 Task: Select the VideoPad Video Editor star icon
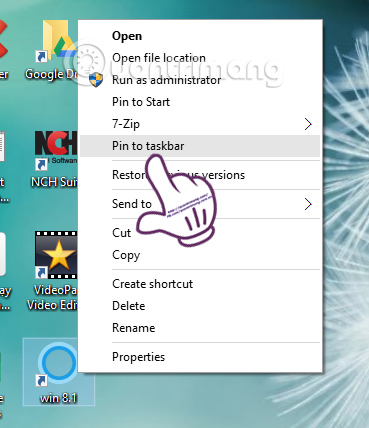click(x=56, y=255)
